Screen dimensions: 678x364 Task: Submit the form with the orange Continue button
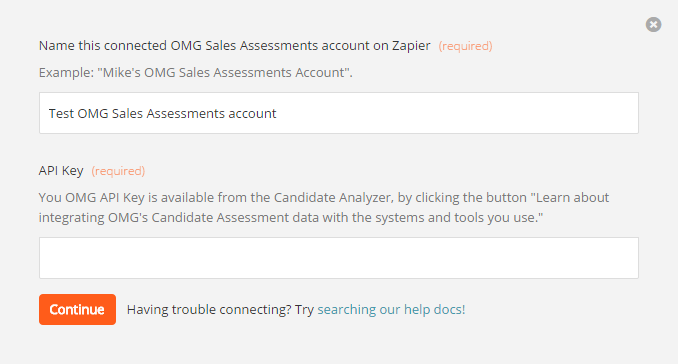pos(77,310)
